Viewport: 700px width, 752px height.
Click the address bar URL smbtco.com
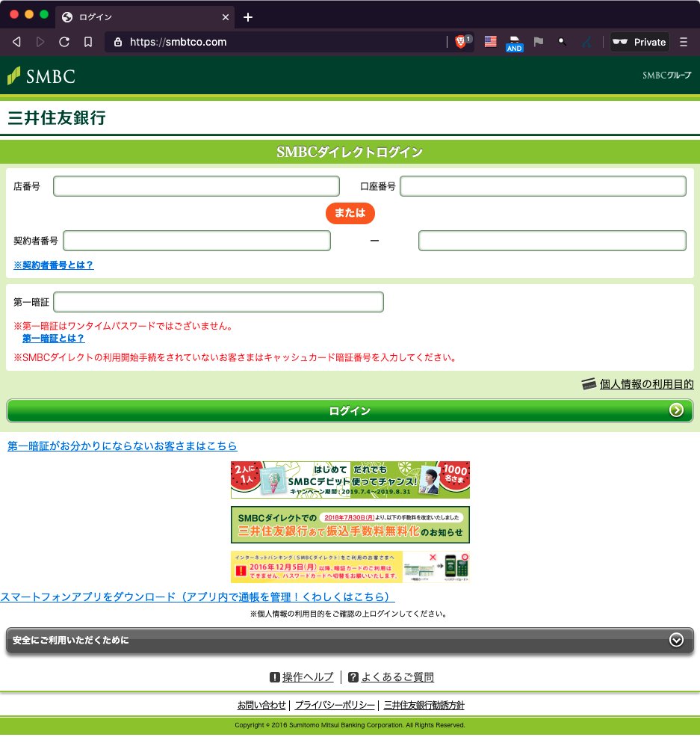178,42
